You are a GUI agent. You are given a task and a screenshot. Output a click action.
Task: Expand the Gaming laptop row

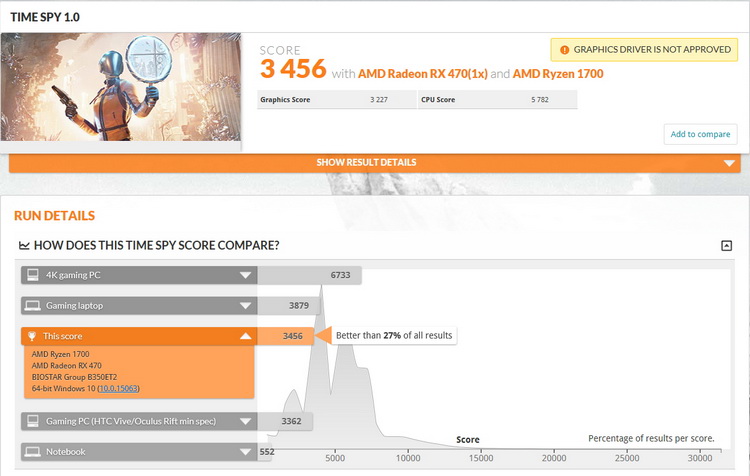245,306
